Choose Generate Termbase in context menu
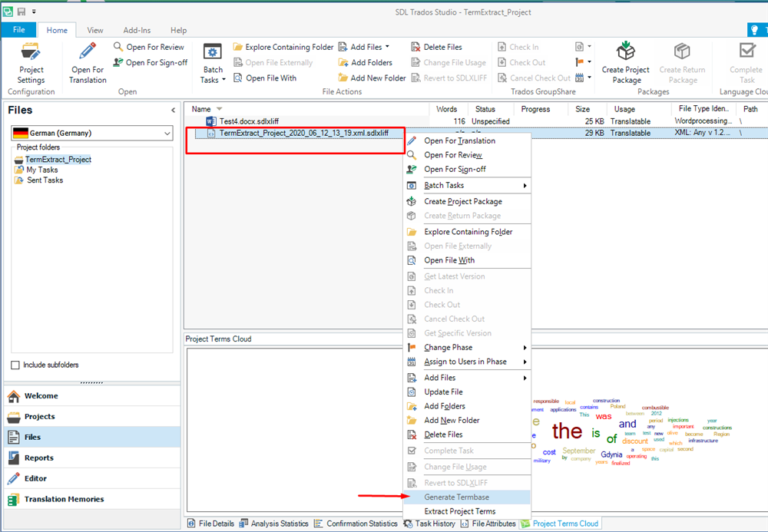The width and height of the screenshot is (768, 532). [x=467, y=497]
